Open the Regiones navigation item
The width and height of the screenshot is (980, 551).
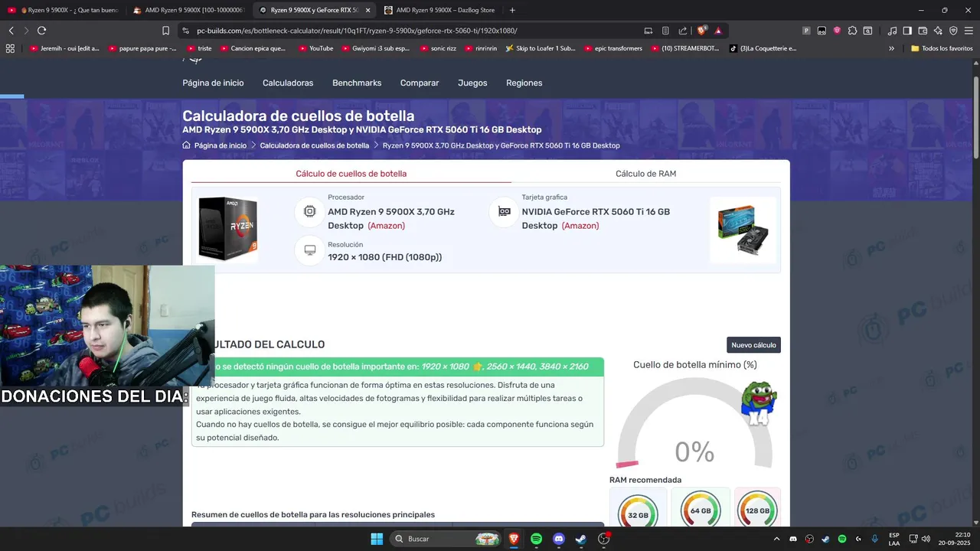click(524, 83)
